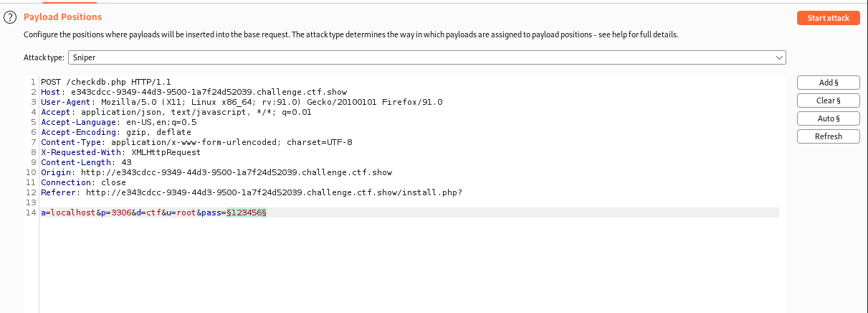The width and height of the screenshot is (868, 313).
Task: Click the marked payload §123456§
Action: pos(247,213)
